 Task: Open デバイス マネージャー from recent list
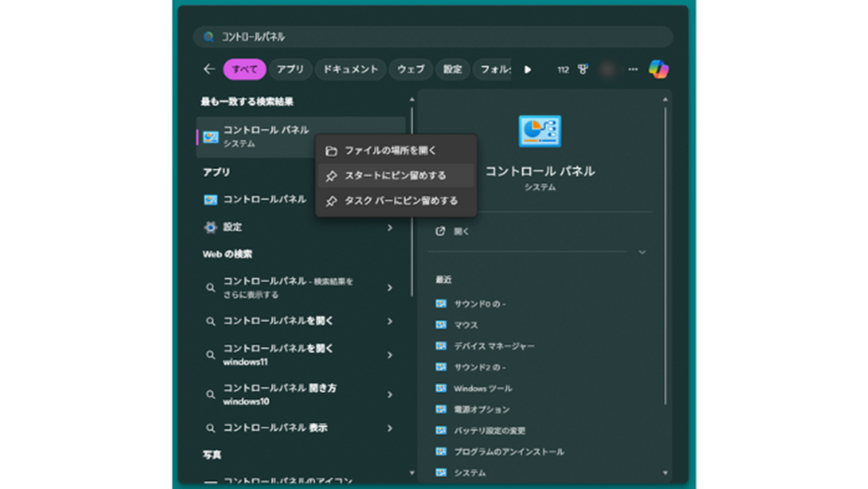[x=494, y=346]
